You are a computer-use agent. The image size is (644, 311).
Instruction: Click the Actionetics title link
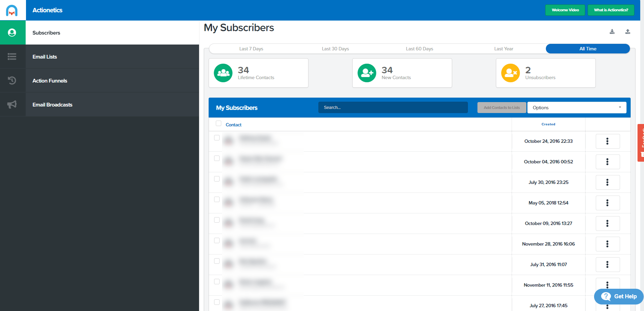coord(48,10)
